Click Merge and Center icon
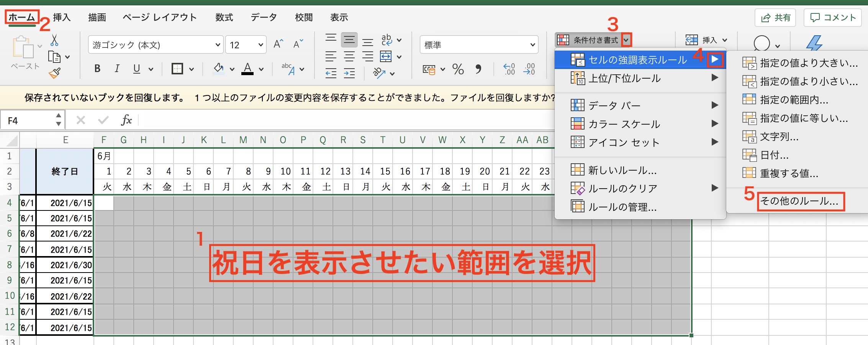 pyautogui.click(x=386, y=56)
